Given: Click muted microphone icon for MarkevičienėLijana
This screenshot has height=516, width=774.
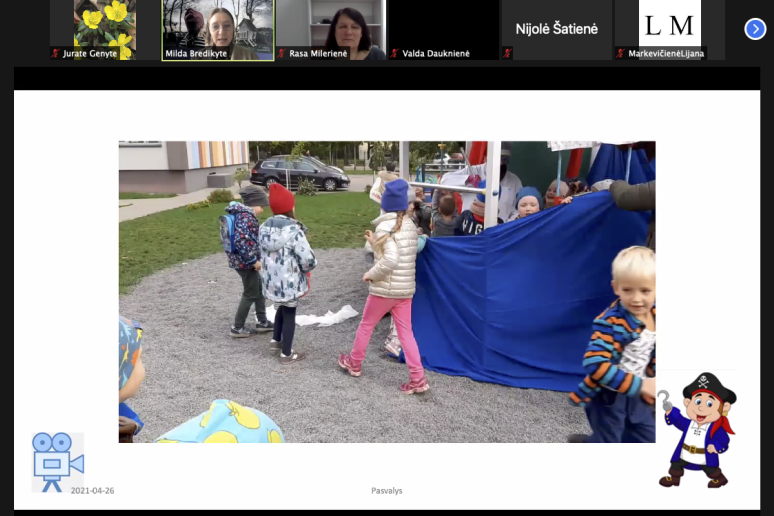Looking at the screenshot, I should click(620, 53).
